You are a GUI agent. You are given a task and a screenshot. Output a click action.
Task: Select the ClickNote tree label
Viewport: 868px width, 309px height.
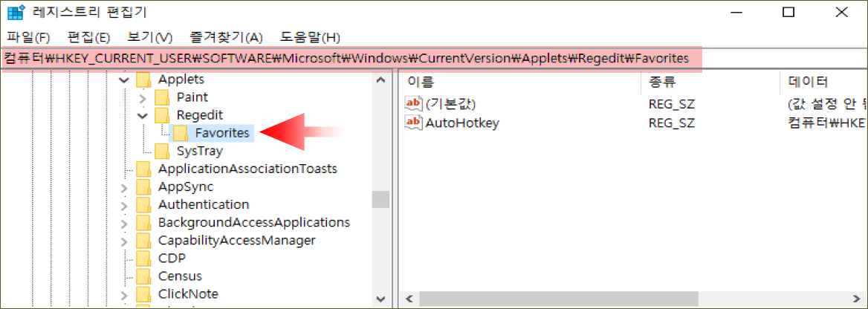click(188, 293)
